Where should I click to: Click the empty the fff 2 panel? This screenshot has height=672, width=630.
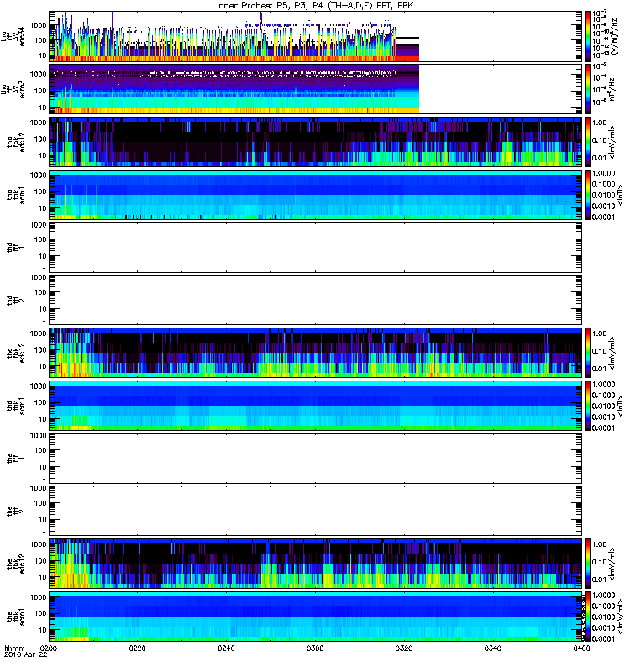[316, 511]
